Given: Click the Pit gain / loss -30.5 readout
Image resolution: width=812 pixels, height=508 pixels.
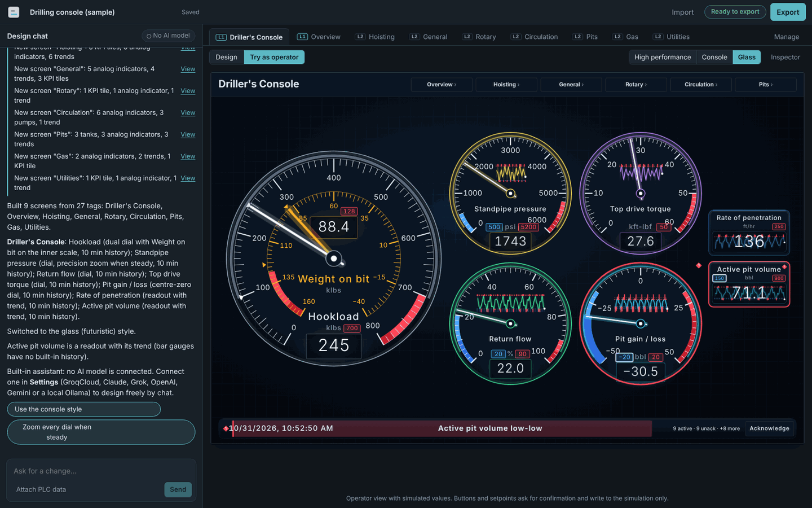Looking at the screenshot, I should coord(641,371).
